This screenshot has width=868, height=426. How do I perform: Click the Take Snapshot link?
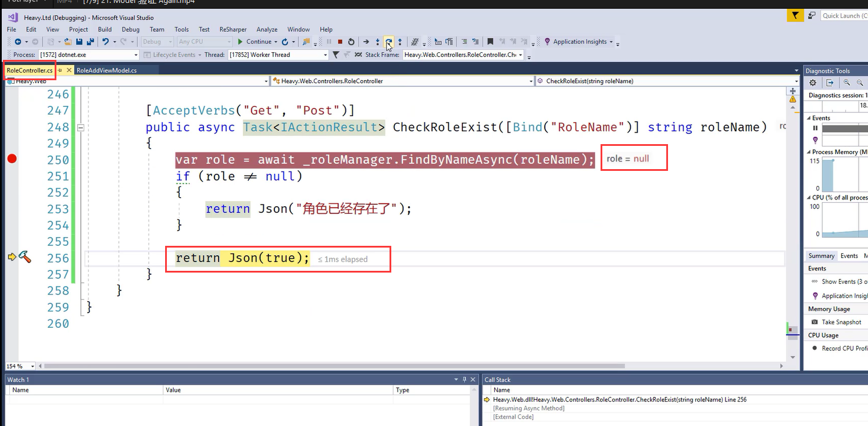[x=841, y=322]
